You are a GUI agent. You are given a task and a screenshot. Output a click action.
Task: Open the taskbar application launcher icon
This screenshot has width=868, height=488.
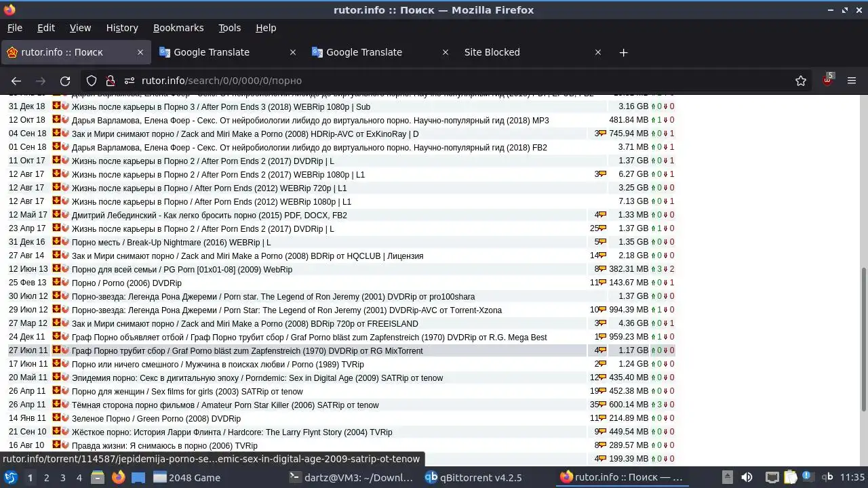(11, 477)
